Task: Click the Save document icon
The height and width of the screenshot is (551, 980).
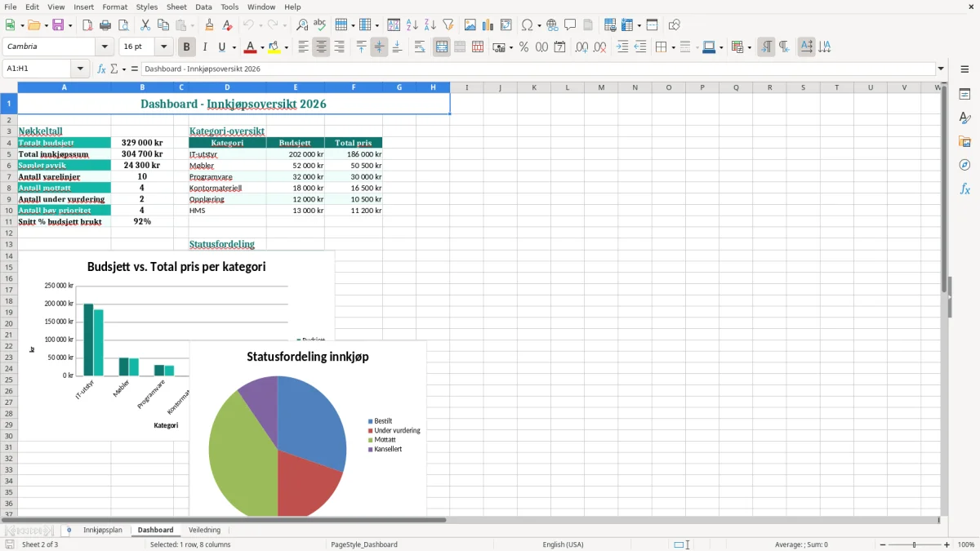Action: [58, 25]
